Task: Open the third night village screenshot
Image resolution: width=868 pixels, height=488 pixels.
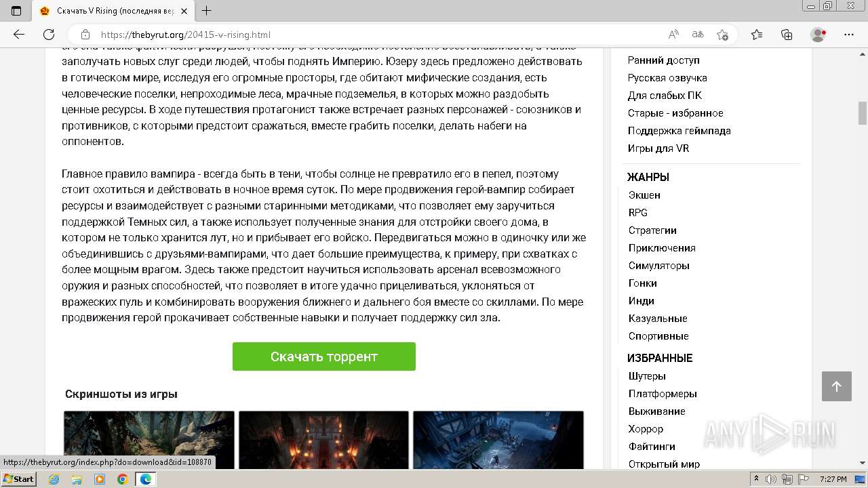Action: pyautogui.click(x=498, y=440)
